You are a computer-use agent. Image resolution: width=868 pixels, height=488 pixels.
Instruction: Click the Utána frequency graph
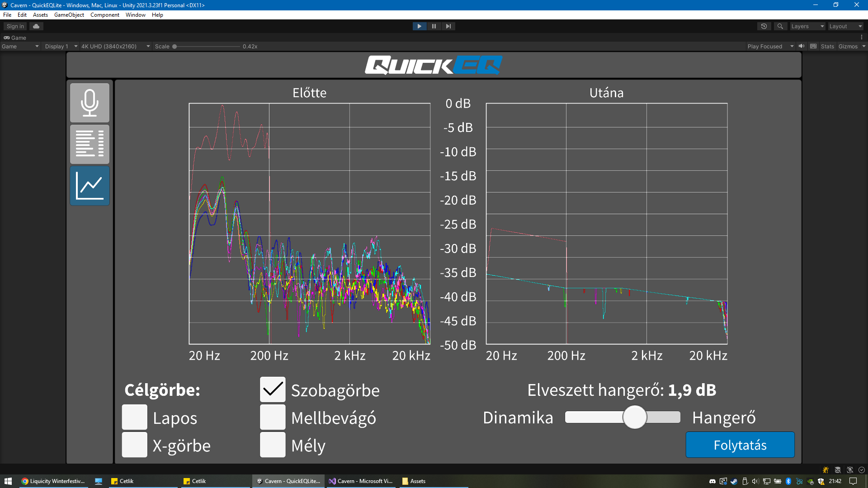(x=607, y=224)
